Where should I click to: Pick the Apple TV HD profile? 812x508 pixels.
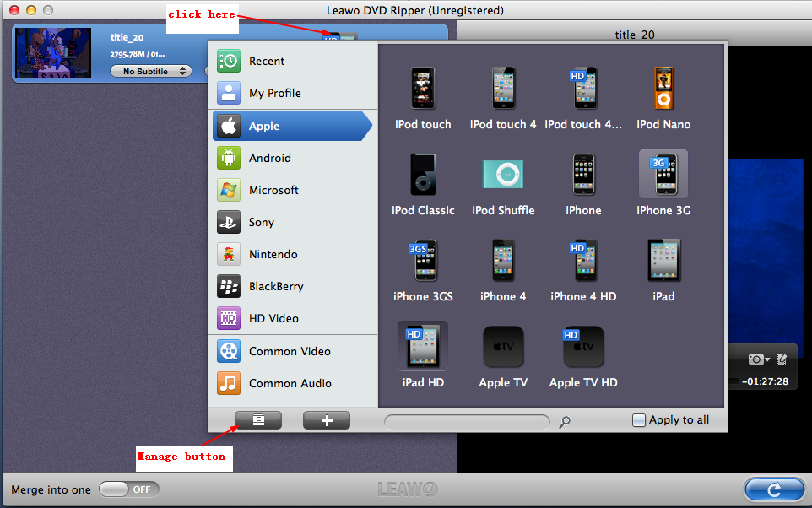[583, 356]
